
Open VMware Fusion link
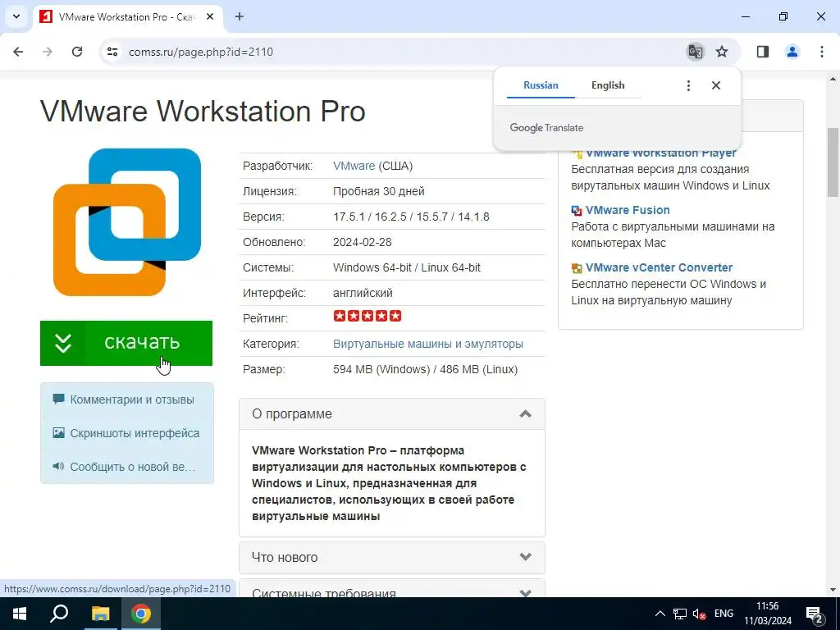[628, 210]
